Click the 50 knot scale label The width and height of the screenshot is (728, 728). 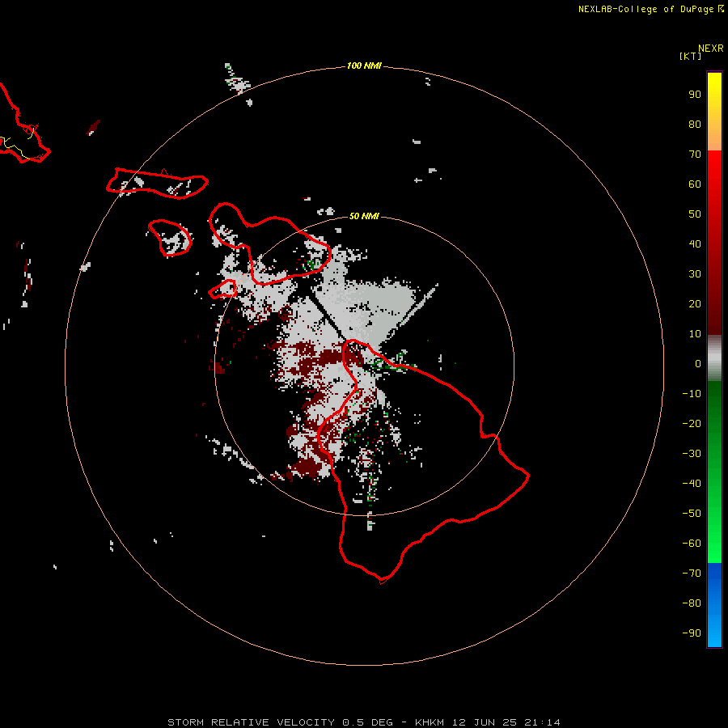[695, 214]
